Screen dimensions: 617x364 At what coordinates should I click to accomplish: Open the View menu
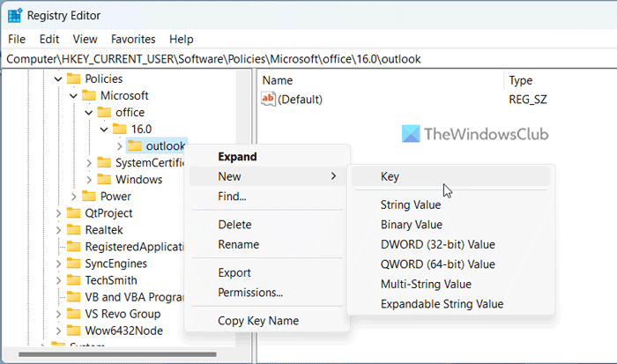click(85, 39)
